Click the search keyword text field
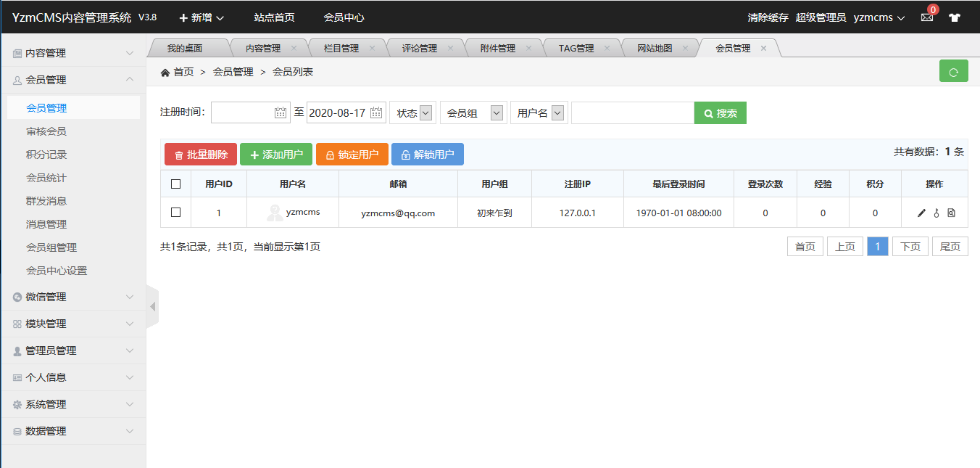 (x=632, y=112)
